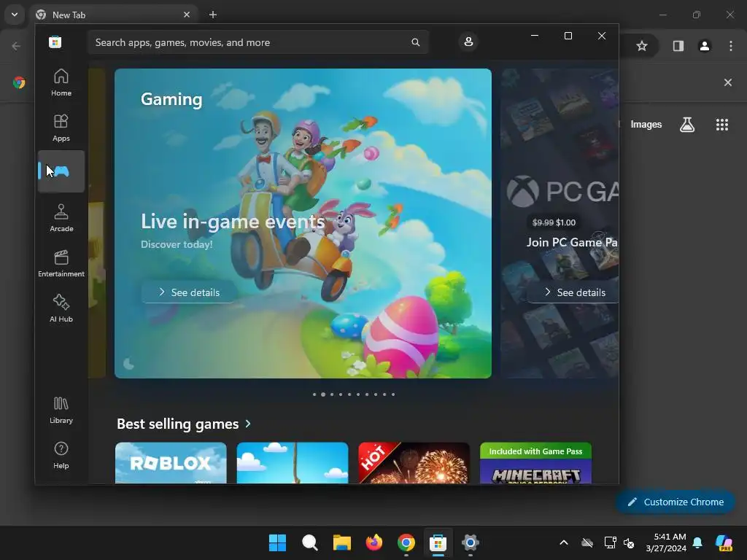Select the last carousel page dot
Viewport: 747px width, 560px height.
click(393, 394)
